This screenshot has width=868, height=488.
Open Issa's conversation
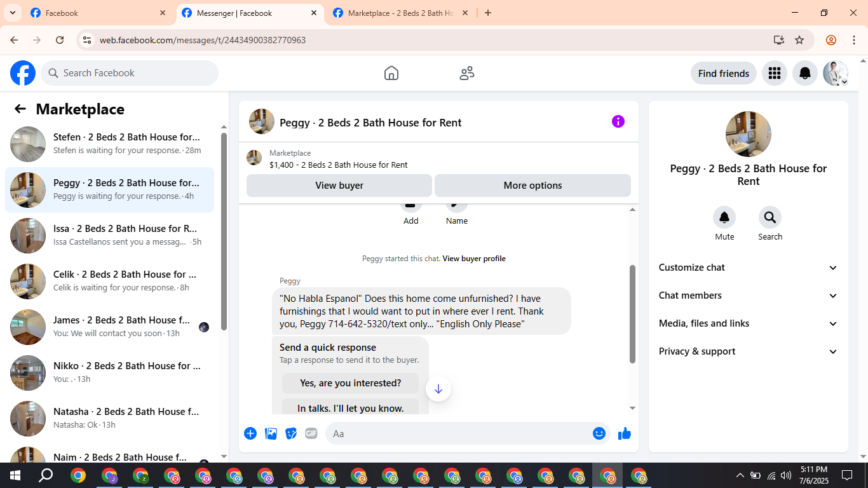click(x=109, y=236)
